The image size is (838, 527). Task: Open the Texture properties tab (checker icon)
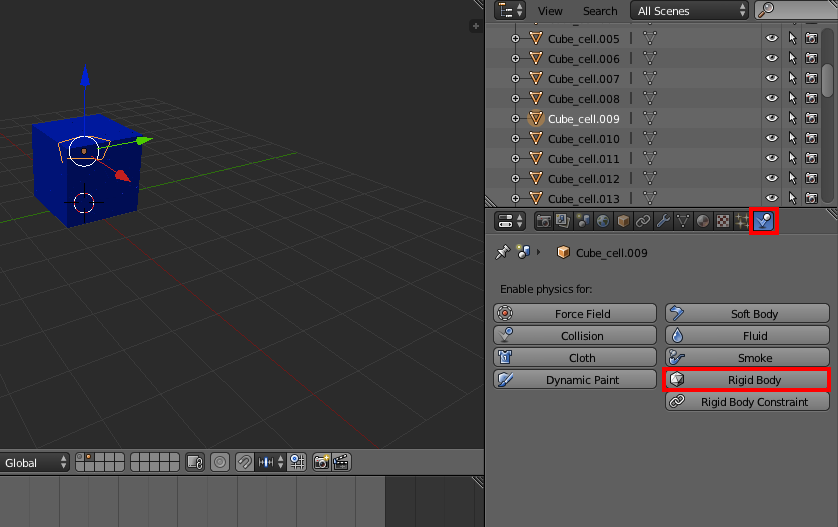[723, 221]
